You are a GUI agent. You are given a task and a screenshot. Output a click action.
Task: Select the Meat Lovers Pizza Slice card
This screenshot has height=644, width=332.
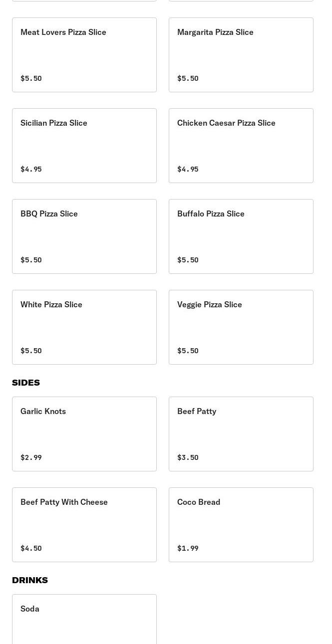point(84,55)
